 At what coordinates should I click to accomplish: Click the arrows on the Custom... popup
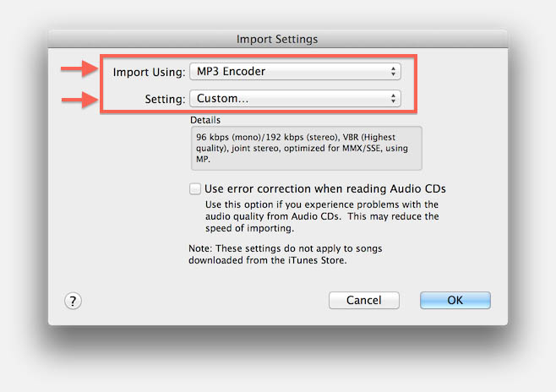click(393, 98)
